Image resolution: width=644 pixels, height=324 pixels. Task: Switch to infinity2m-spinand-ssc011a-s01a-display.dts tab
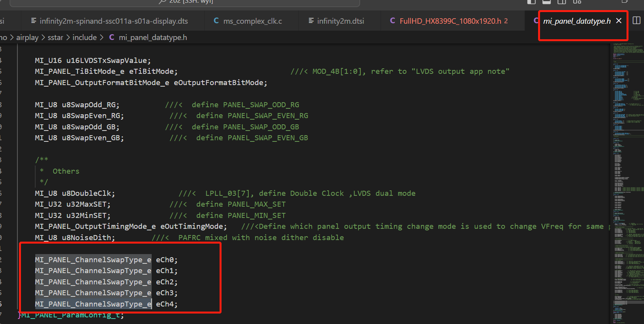113,21
